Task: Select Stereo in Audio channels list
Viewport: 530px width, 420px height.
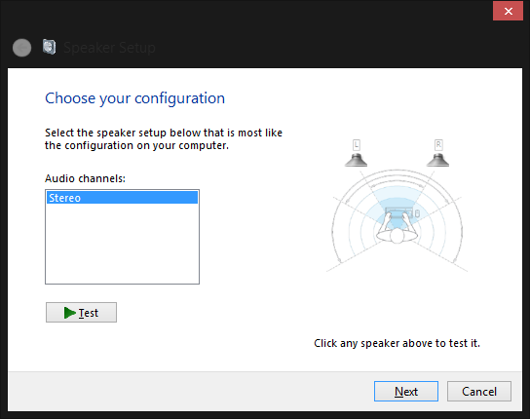Action: (x=122, y=198)
